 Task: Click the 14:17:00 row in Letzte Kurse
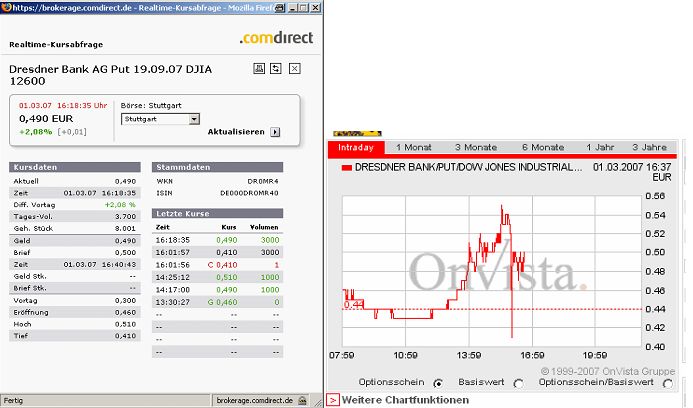217,290
